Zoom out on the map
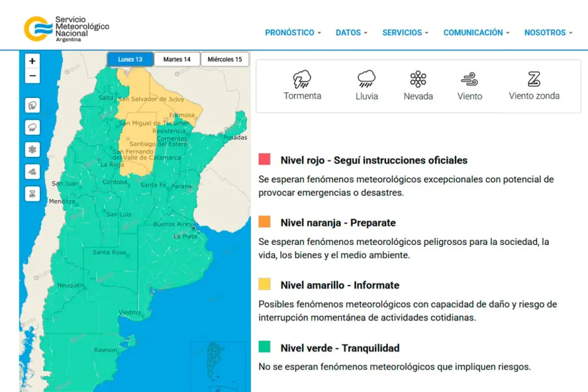 (x=33, y=76)
